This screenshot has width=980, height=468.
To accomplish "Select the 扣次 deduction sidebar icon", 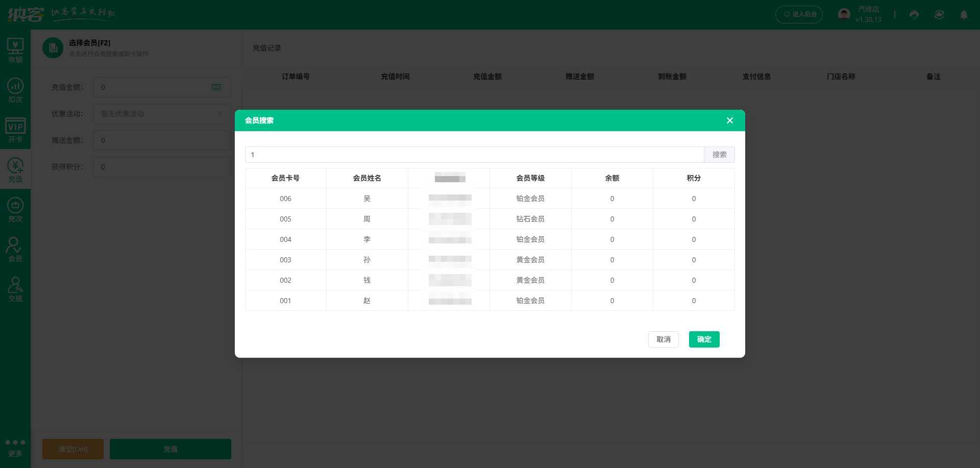I will click(15, 90).
